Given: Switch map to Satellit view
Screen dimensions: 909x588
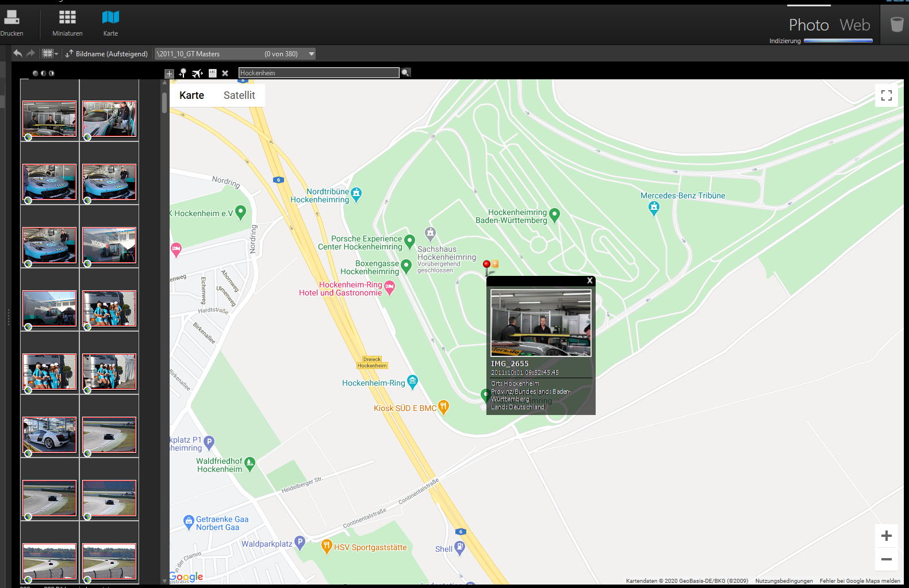Looking at the screenshot, I should [x=239, y=95].
